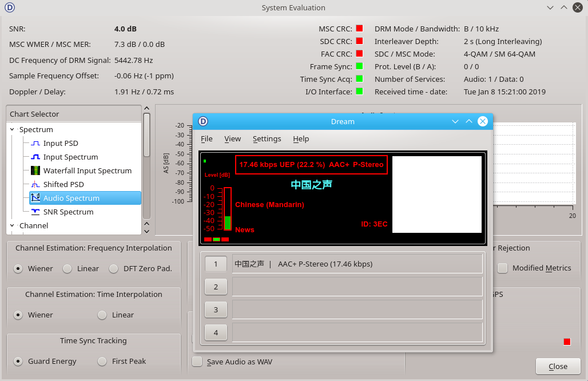Minimize the System Evaluation window
Image resolution: width=588 pixels, height=381 pixels.
click(550, 7)
